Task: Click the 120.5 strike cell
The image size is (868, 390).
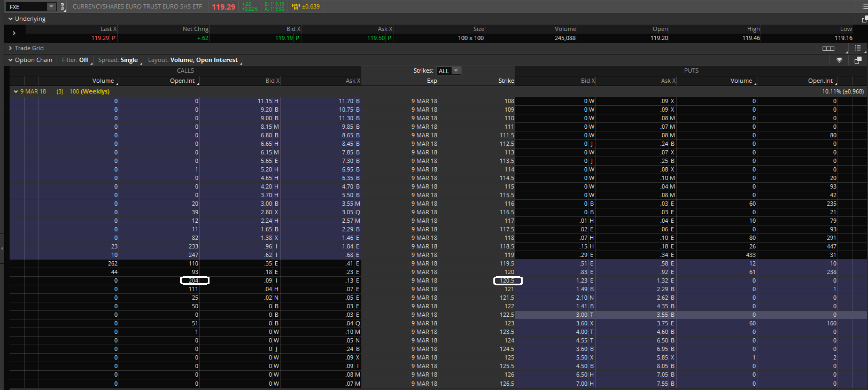Action: pyautogui.click(x=507, y=280)
